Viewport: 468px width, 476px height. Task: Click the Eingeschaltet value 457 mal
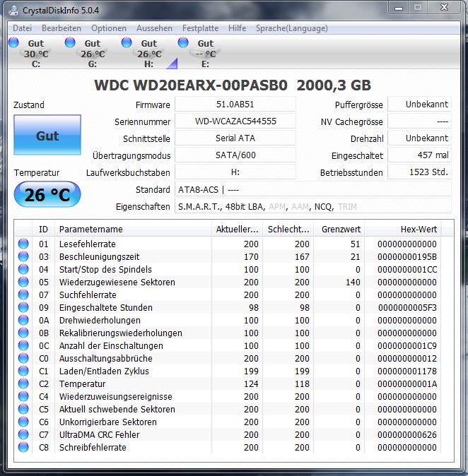(420, 155)
